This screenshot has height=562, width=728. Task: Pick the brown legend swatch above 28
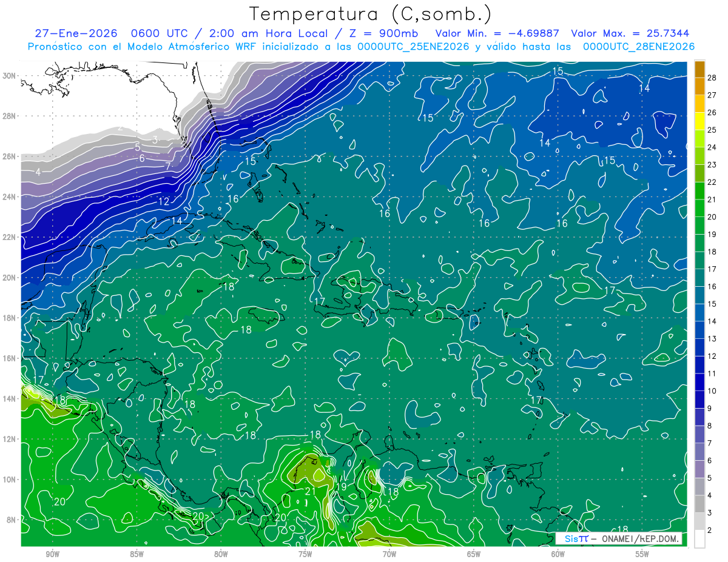[x=699, y=69]
